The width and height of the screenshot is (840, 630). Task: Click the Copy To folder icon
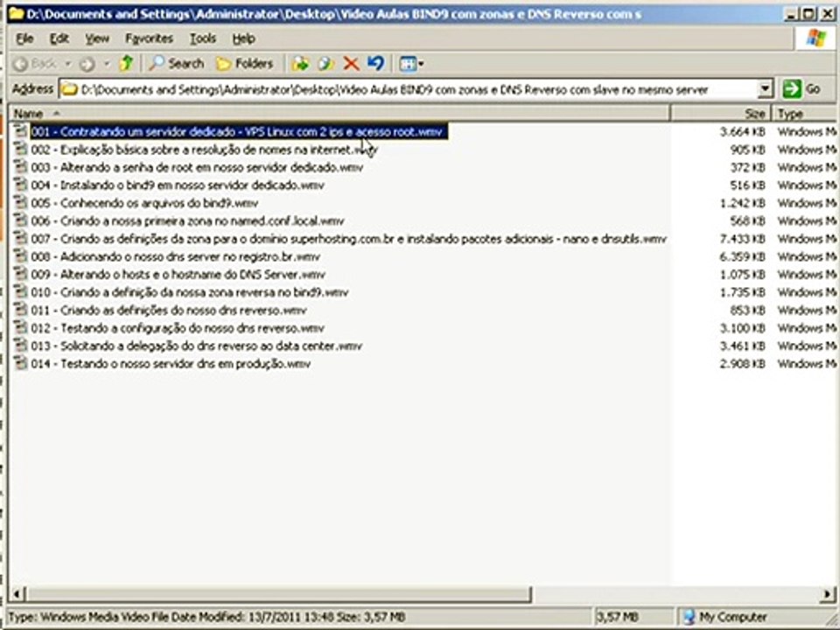pos(325,64)
